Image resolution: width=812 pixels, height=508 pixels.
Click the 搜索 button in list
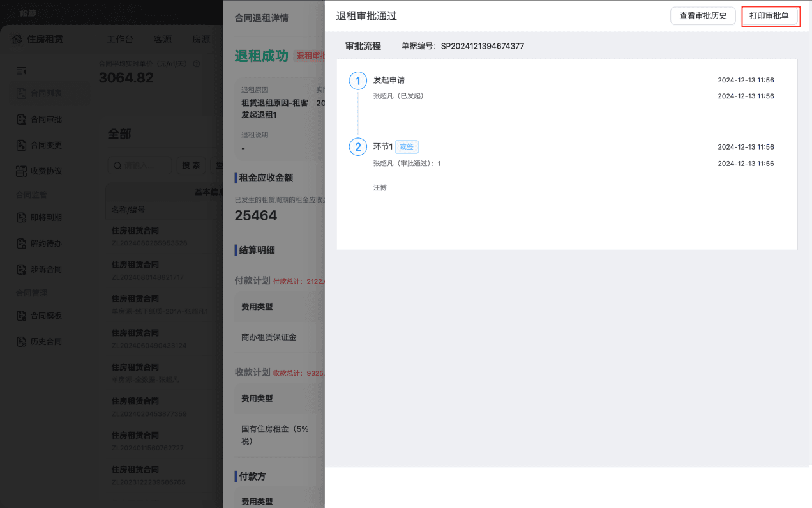pyautogui.click(x=191, y=165)
